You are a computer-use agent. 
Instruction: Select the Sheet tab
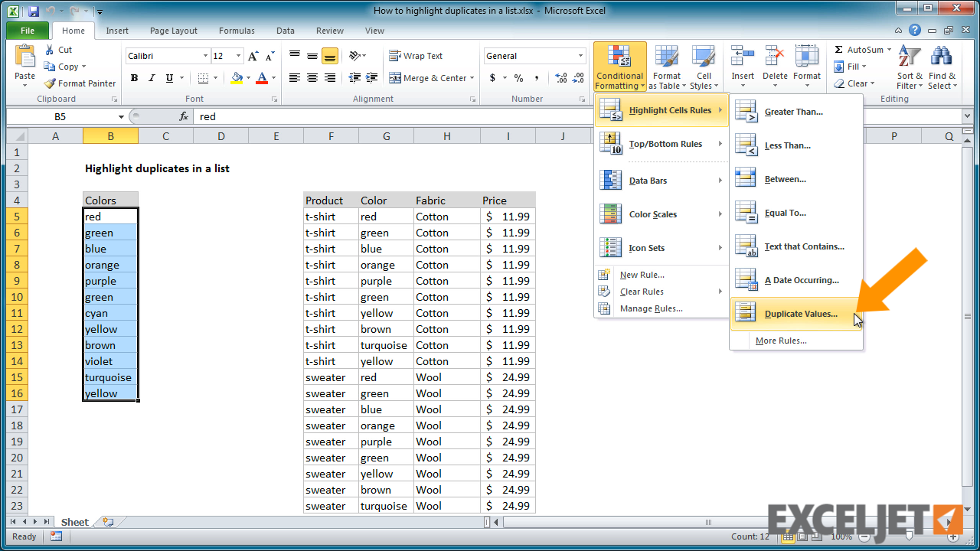tap(75, 522)
